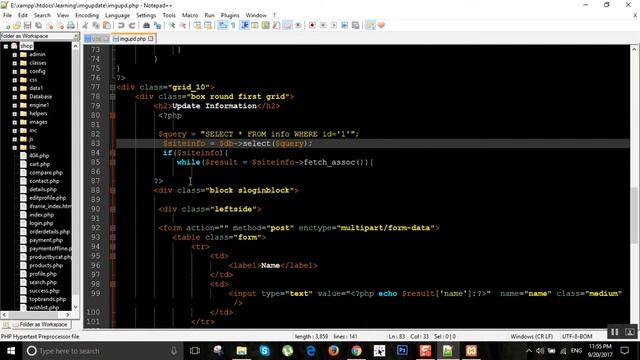Click the workspace panel horizontal scrollbar

(36, 315)
